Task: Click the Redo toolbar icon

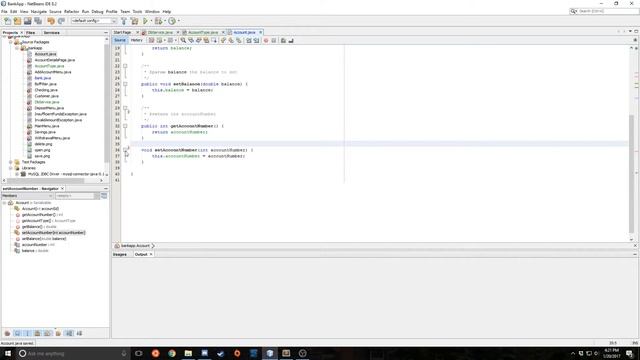Action: 61,21
